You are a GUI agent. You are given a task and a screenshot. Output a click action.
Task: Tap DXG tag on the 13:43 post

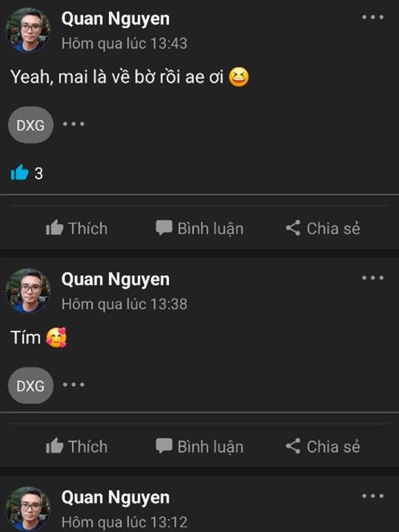pyautogui.click(x=31, y=125)
